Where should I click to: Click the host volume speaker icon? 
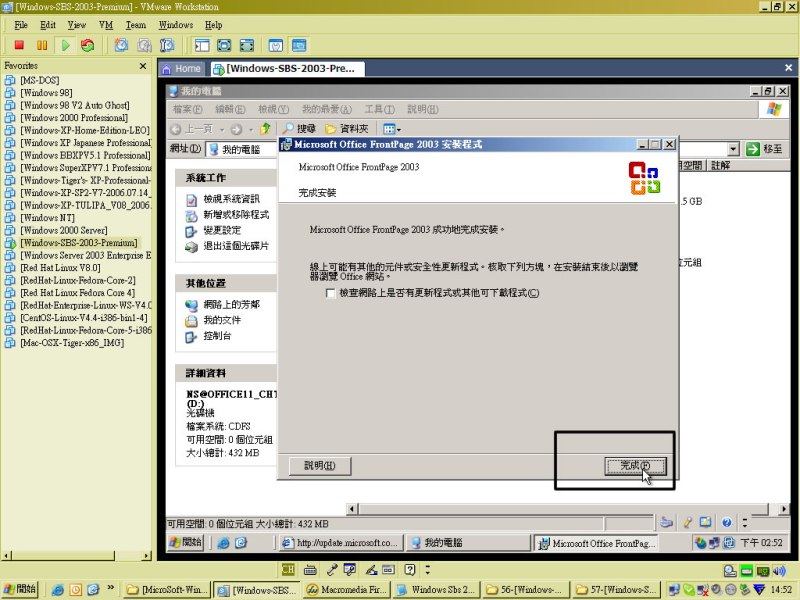tap(780, 571)
